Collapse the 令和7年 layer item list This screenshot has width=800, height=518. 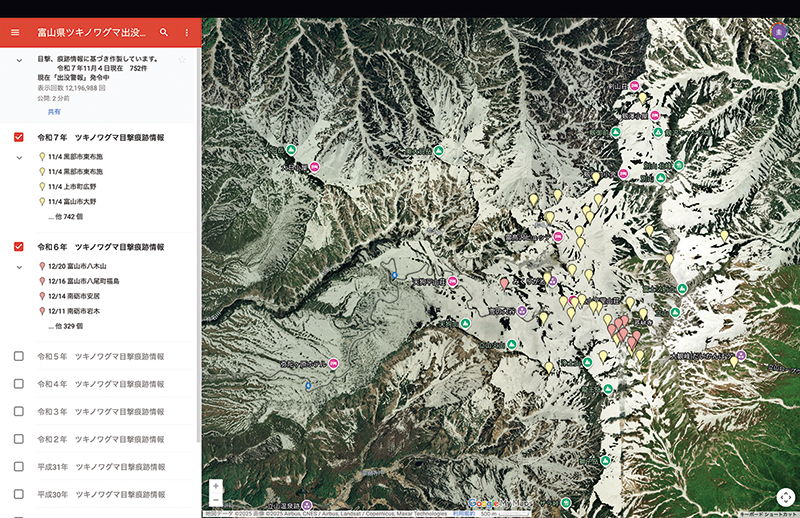[19, 157]
